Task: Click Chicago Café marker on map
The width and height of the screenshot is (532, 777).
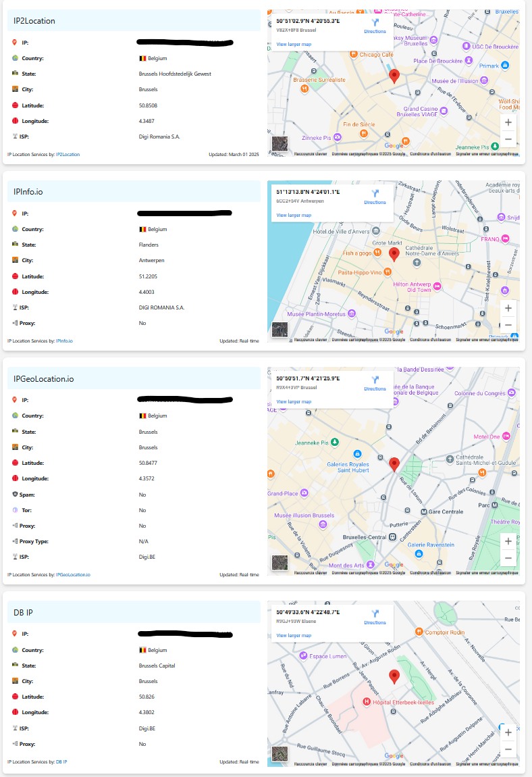Action: click(354, 54)
